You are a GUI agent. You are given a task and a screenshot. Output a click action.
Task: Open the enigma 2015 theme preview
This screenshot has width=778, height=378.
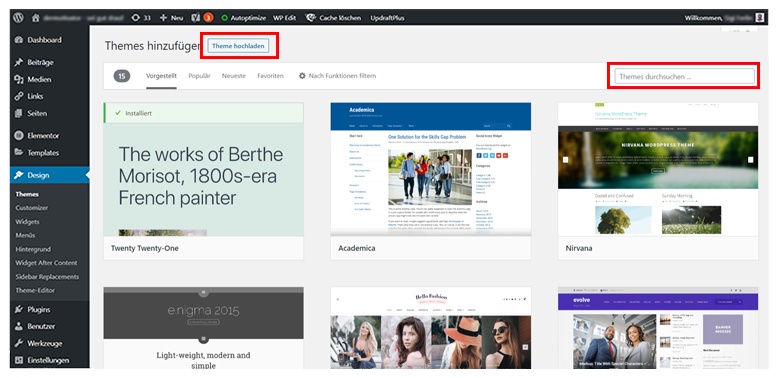click(203, 327)
